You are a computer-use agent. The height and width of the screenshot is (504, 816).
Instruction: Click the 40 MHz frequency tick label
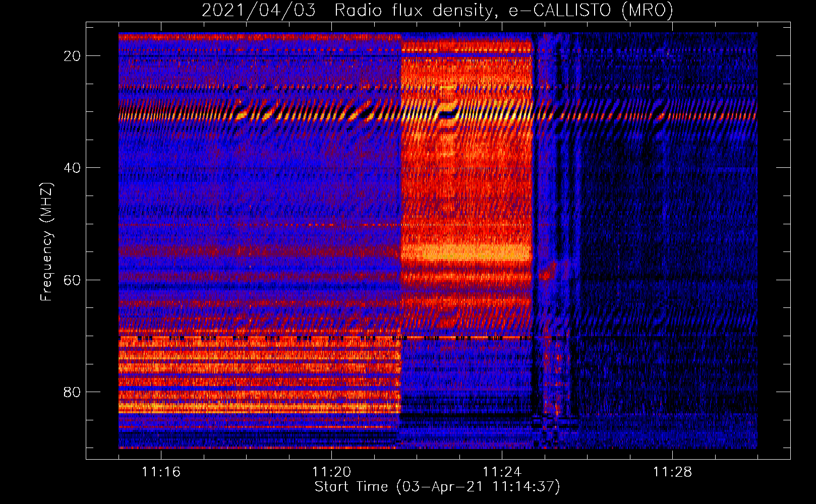[x=72, y=168]
